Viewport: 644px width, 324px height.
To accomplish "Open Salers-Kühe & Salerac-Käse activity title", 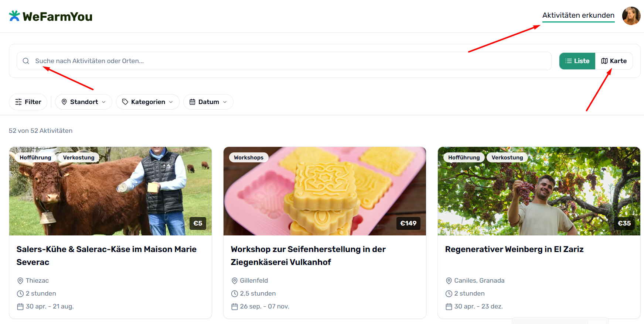I will (x=106, y=256).
